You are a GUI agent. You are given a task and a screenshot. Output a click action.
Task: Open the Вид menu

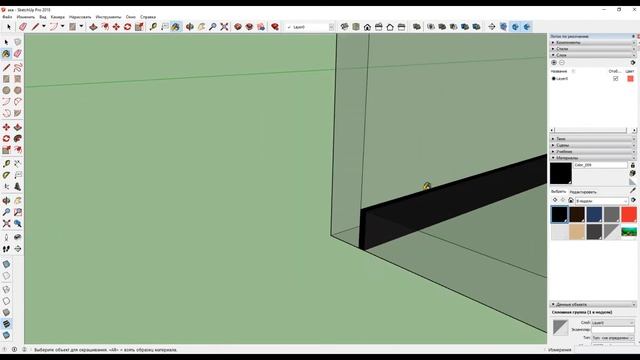tap(43, 17)
